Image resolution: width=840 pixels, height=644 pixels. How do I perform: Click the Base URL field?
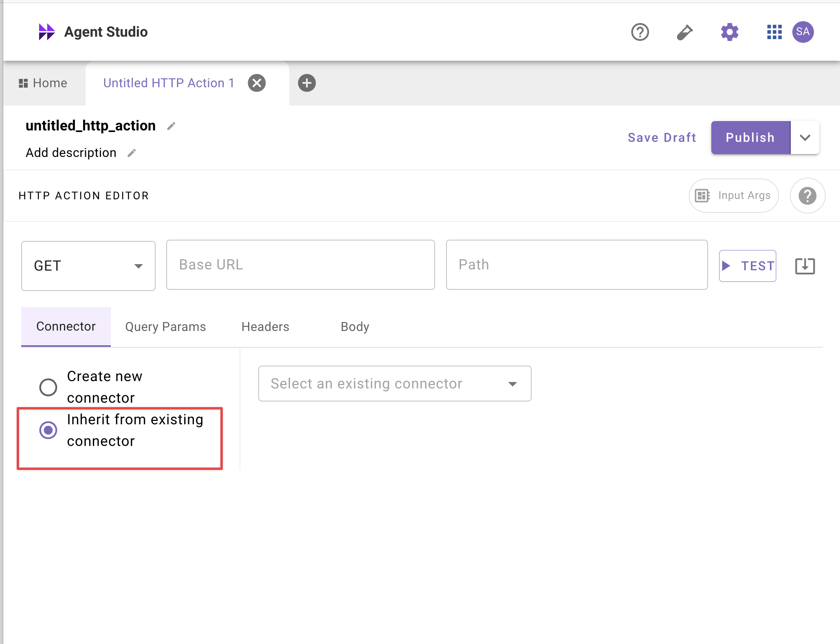click(301, 265)
